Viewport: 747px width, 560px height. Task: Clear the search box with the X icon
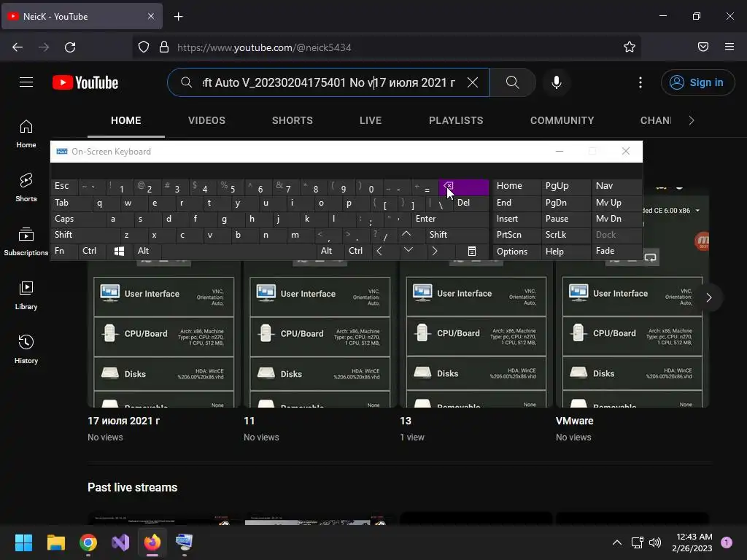tap(473, 82)
